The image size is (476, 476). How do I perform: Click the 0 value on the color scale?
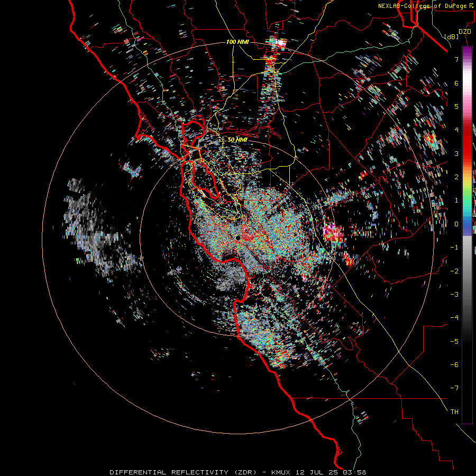(x=456, y=224)
